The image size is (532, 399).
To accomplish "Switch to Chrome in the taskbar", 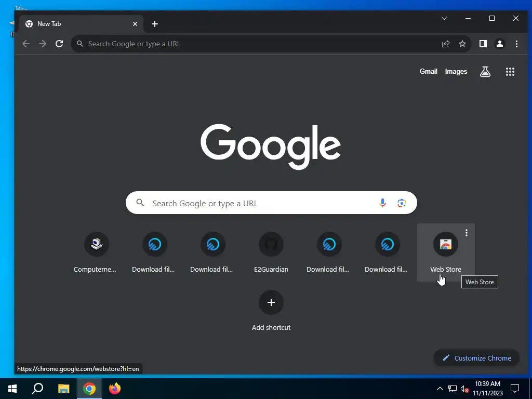I will (x=89, y=389).
